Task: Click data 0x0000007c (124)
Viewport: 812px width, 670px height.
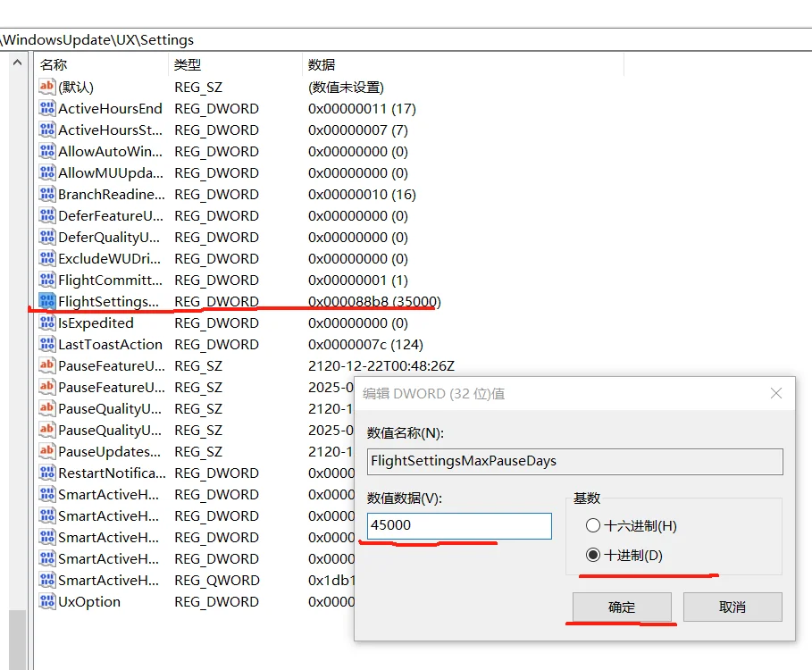Action: pyautogui.click(x=365, y=344)
